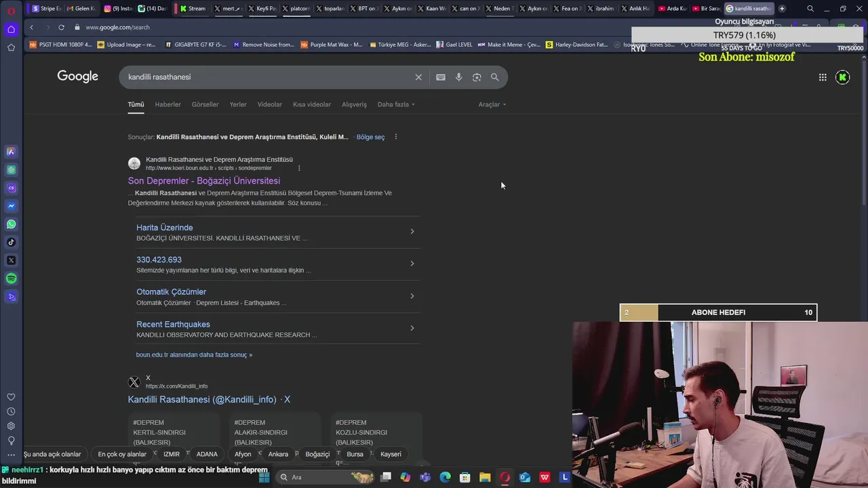Open Kandilli Rasathanesi (@Kandilli_info) X result
The height and width of the screenshot is (488, 868).
tap(209, 400)
